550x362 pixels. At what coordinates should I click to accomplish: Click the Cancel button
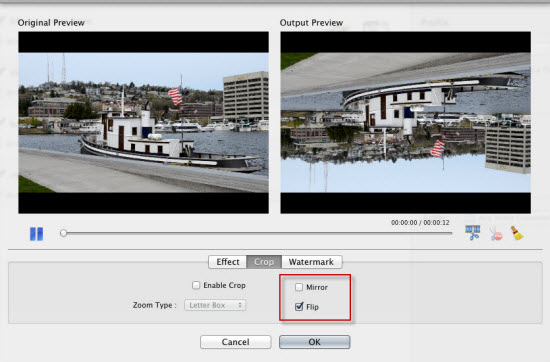pyautogui.click(x=235, y=342)
